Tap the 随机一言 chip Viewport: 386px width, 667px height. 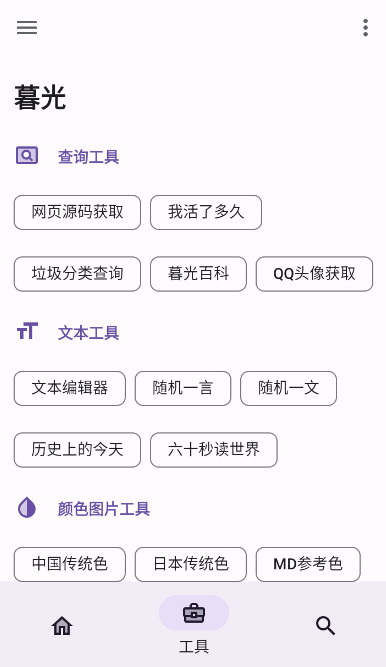[183, 388]
